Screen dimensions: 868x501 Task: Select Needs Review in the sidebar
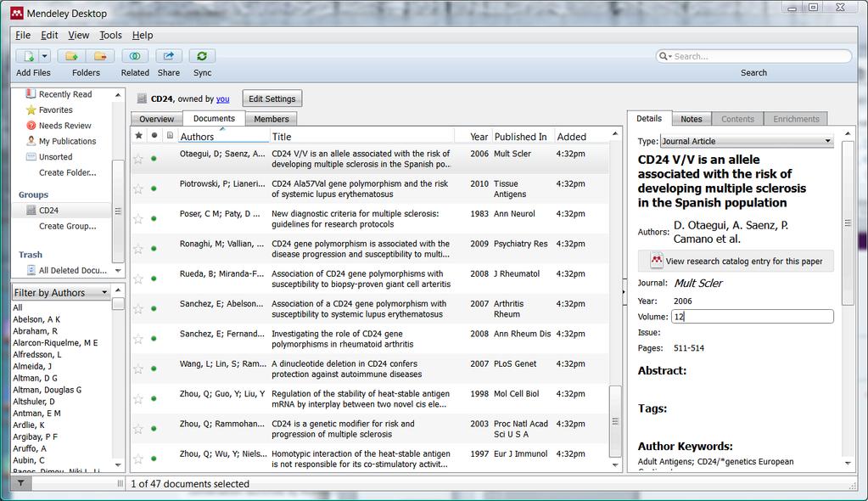click(x=64, y=126)
